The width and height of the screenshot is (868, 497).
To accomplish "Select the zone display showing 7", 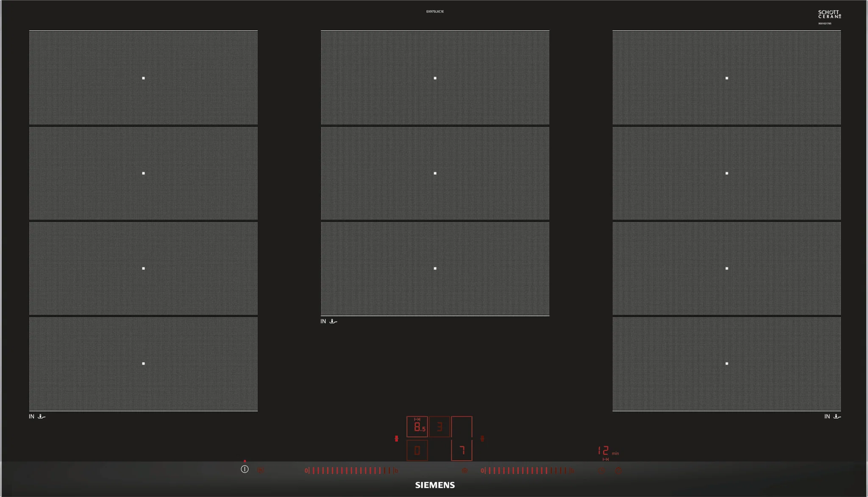I will (x=462, y=450).
